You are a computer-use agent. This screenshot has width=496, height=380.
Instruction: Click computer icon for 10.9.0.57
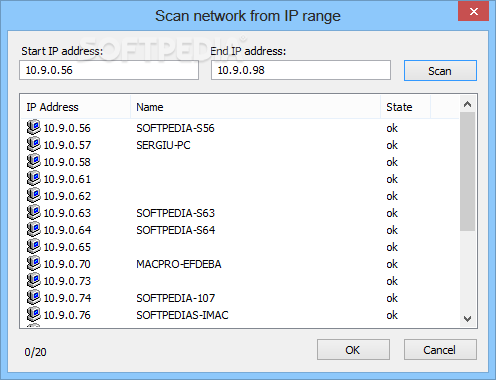tap(34, 144)
